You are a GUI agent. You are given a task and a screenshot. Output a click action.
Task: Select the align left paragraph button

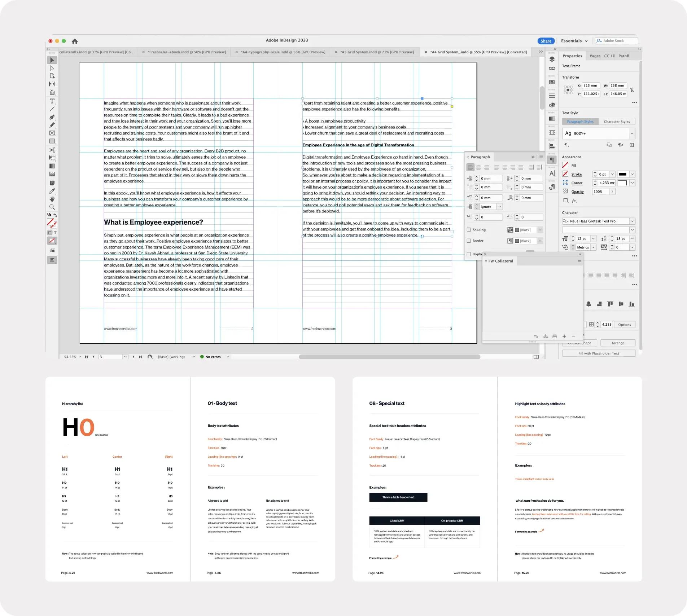pyautogui.click(x=470, y=167)
